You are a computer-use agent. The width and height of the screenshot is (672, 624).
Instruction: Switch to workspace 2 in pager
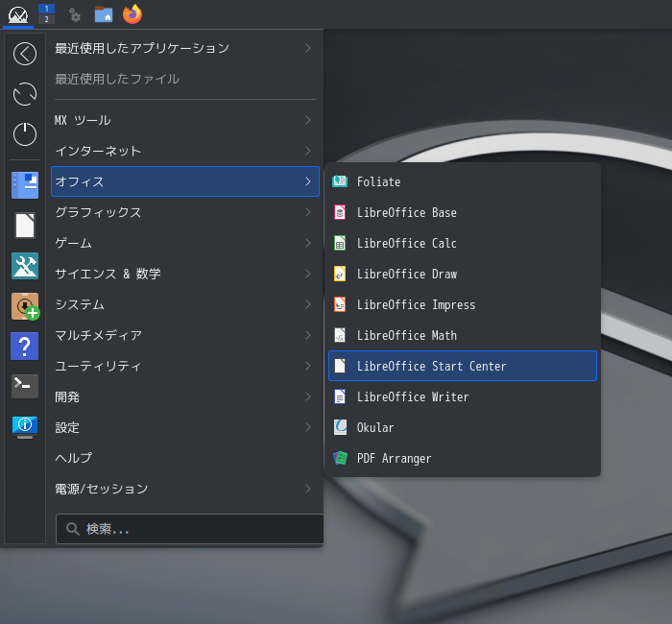coord(46,19)
